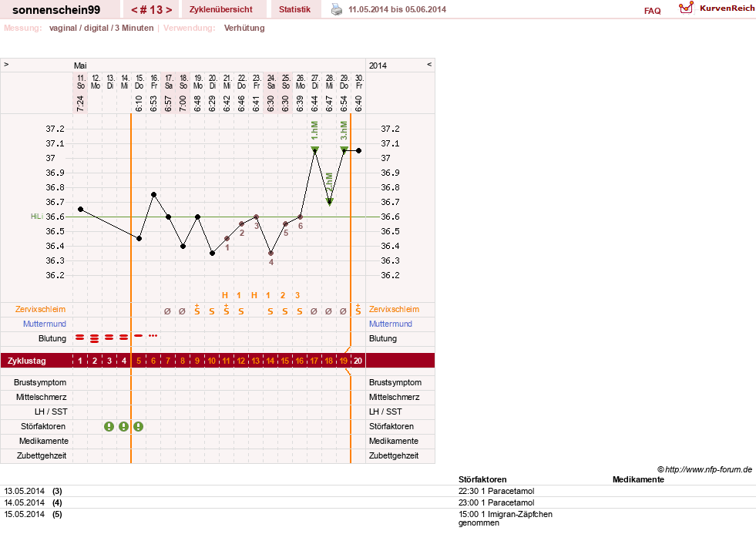Click the last temperature point on day 20
The height and width of the screenshot is (551, 756).
(x=358, y=151)
